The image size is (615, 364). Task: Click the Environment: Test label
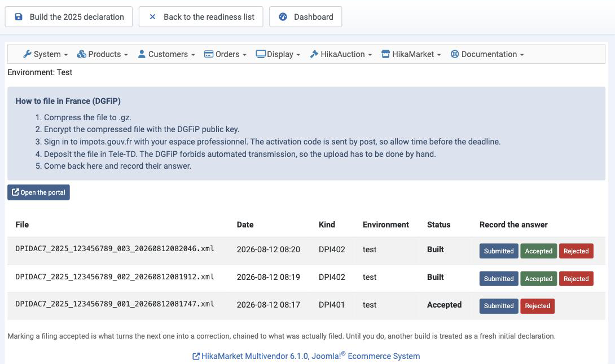(x=39, y=72)
